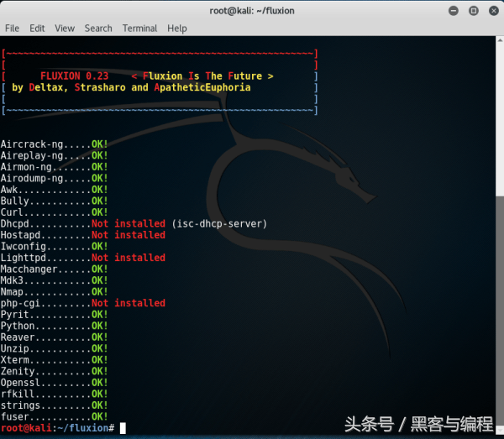Click the Aireplay-ng status line

[54, 156]
